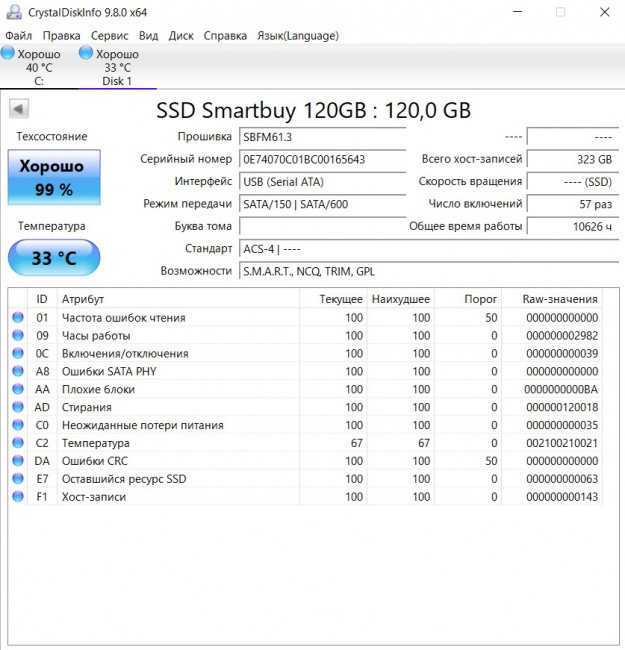Click the Интерфейс field USB (Serial ATA)
Viewport: 625px width, 650px height.
pos(322,182)
